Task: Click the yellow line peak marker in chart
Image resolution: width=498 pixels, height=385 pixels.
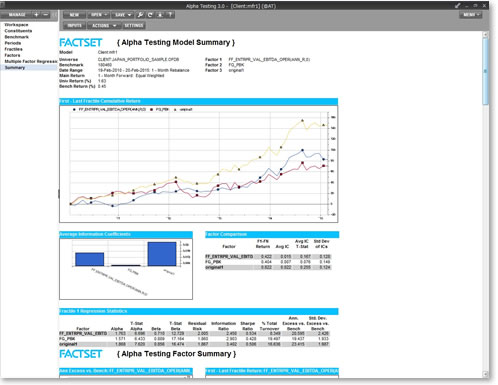Action: pyautogui.click(x=302, y=120)
